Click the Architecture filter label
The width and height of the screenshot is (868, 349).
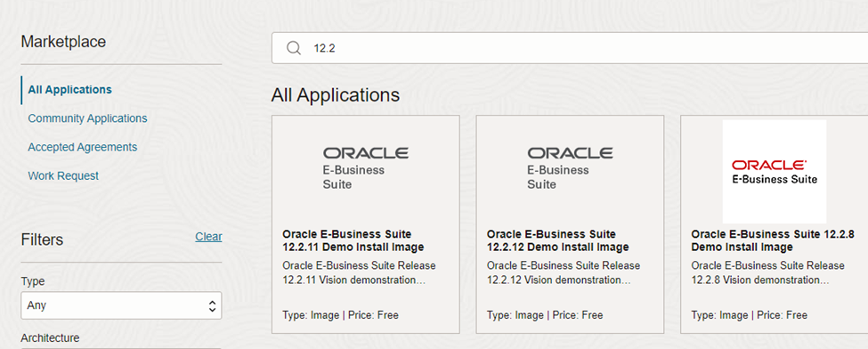[x=50, y=337]
